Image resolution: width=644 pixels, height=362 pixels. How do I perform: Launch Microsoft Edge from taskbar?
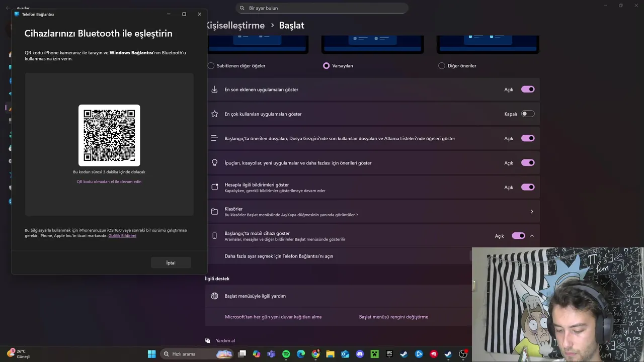coord(301,354)
